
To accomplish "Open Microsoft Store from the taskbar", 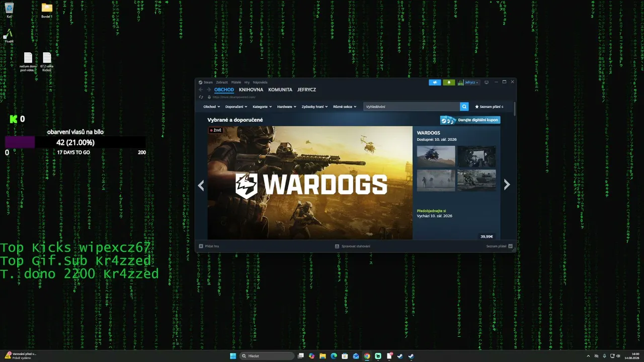I will [x=345, y=356].
